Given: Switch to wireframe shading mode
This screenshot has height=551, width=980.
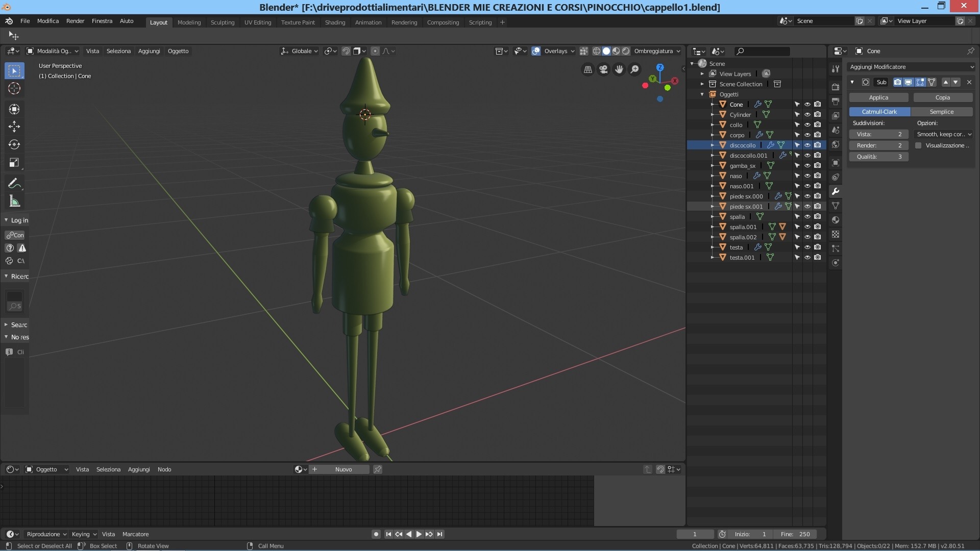Looking at the screenshot, I should (596, 51).
